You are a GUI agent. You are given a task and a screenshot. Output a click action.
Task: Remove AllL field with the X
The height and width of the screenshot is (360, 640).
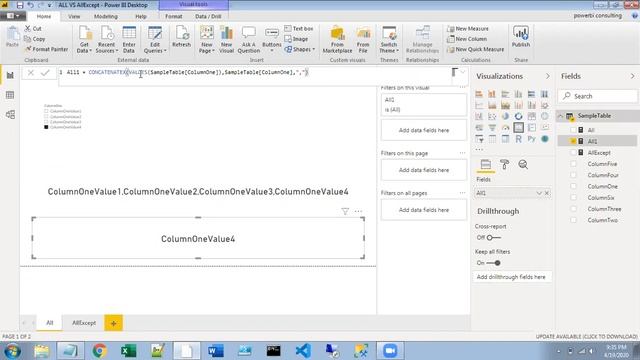click(547, 193)
